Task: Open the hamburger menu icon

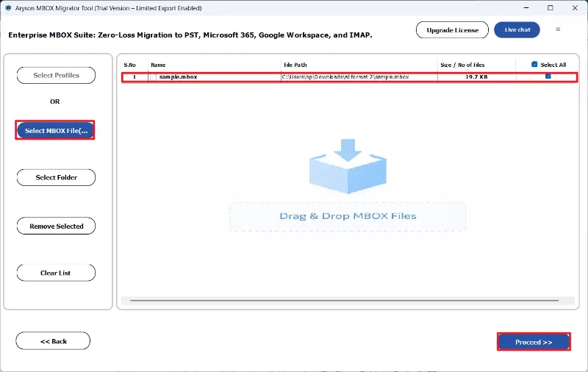Action: point(558,29)
